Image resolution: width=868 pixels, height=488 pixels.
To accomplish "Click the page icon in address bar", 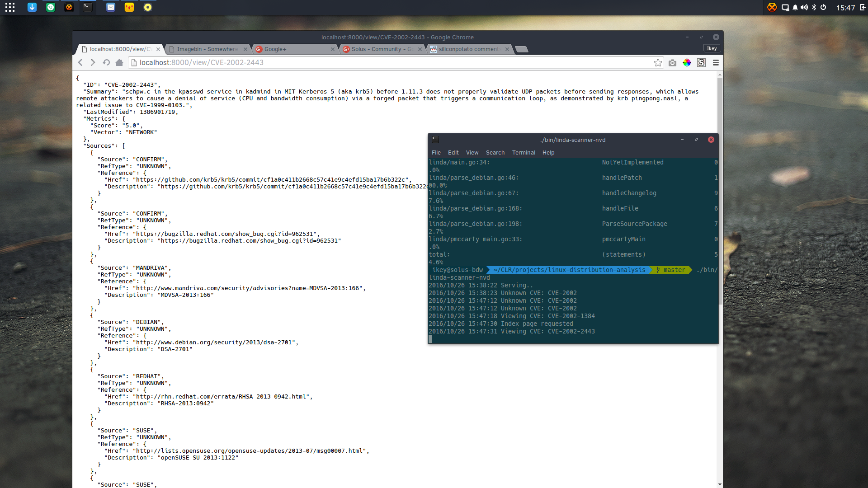I will (134, 63).
